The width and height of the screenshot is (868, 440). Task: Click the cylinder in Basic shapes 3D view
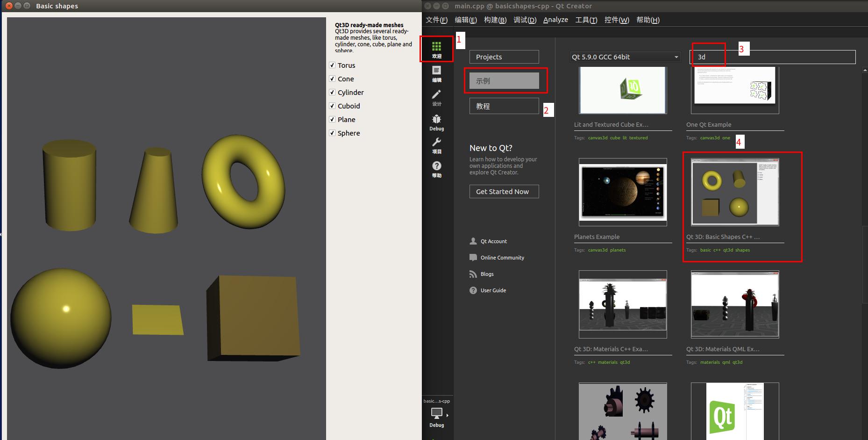pos(69,185)
